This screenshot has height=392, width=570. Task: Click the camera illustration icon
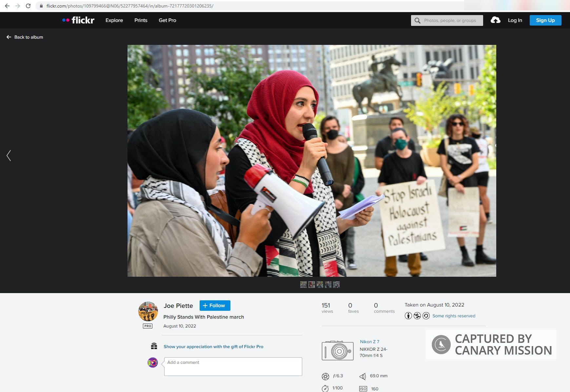pos(337,351)
